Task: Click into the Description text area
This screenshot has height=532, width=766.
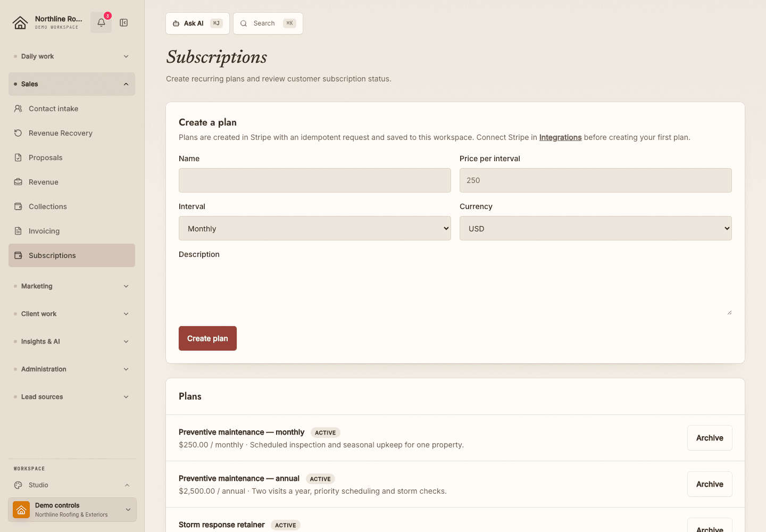Action: click(x=455, y=290)
